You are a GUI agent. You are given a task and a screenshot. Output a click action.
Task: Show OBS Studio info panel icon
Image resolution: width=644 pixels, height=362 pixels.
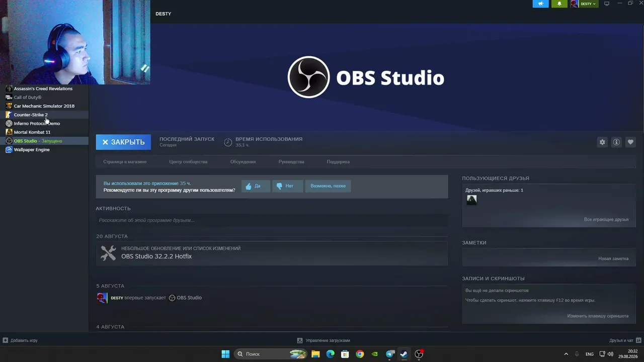(x=616, y=142)
